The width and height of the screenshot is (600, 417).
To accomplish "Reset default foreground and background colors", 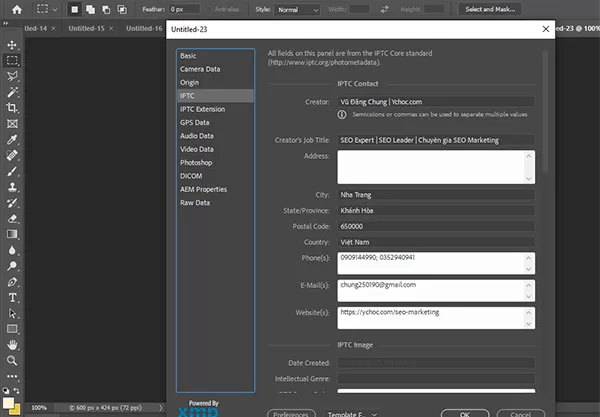I will (6, 391).
